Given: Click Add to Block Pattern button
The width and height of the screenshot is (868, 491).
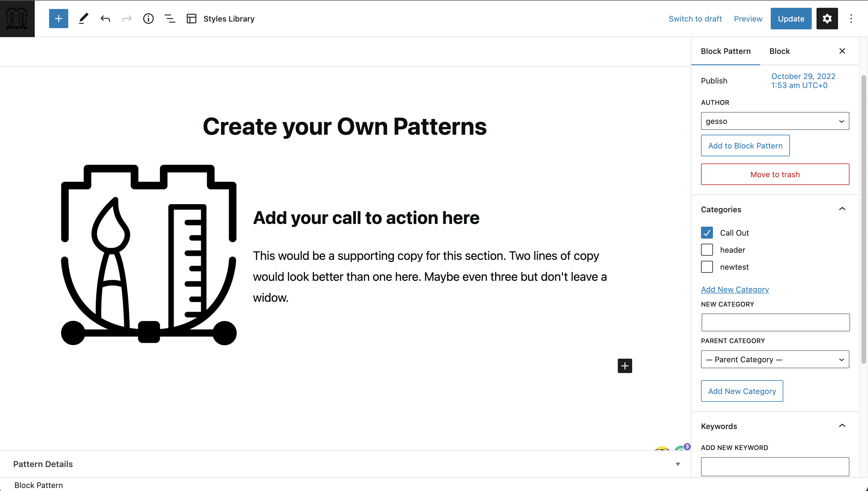Looking at the screenshot, I should click(x=745, y=146).
